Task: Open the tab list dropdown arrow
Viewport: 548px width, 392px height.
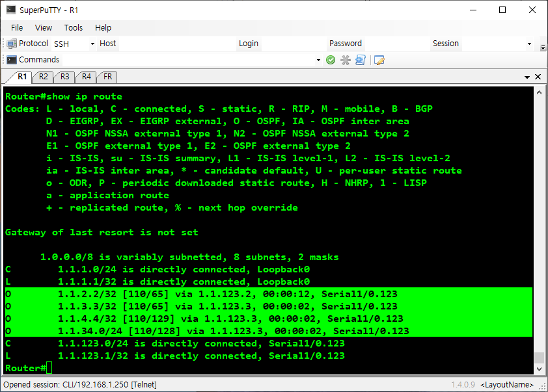Action: (x=527, y=77)
